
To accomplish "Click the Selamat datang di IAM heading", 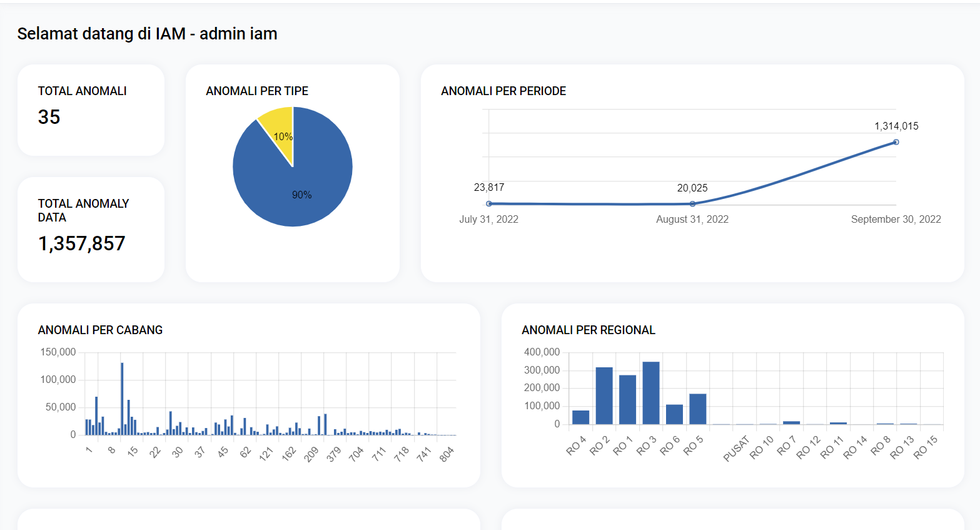I will 147,33.
